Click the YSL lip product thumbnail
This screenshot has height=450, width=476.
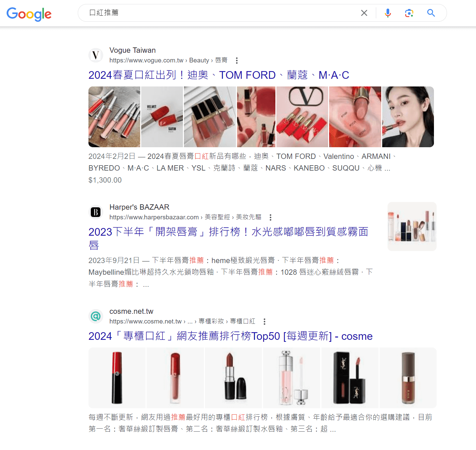point(350,378)
